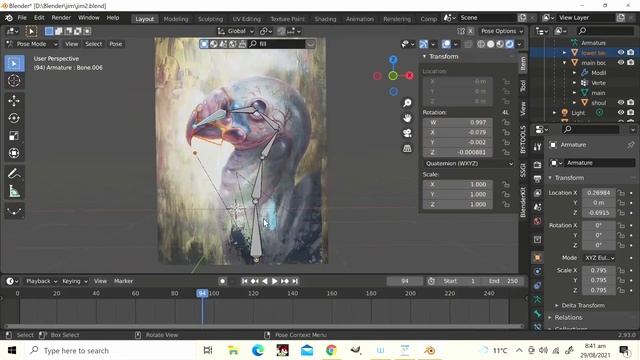
Task: Activate the Cursor tool
Action: (x=14, y=81)
